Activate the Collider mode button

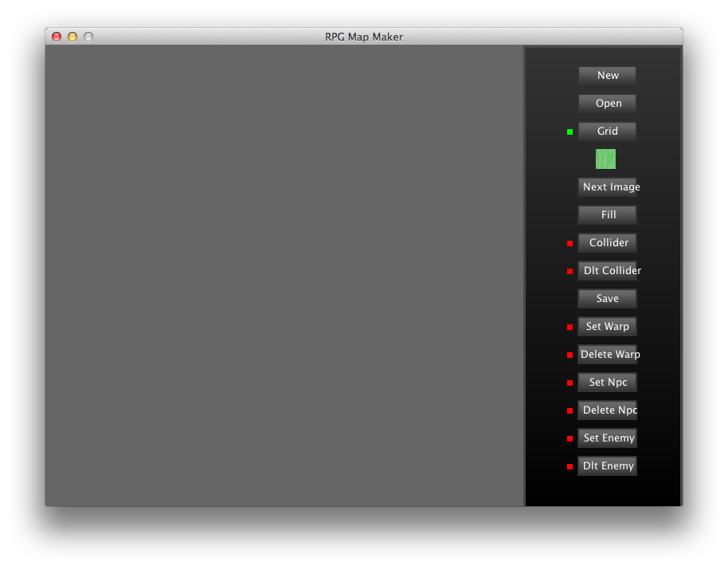click(607, 242)
